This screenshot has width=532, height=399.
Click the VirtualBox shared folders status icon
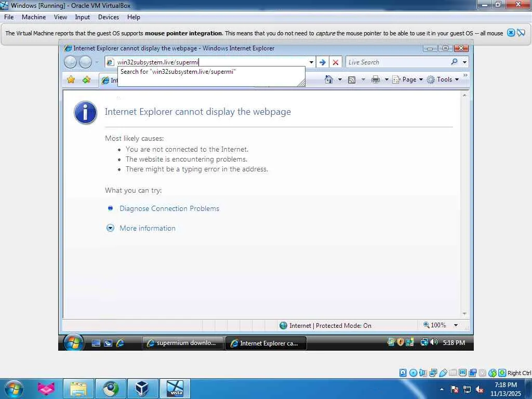point(453,373)
